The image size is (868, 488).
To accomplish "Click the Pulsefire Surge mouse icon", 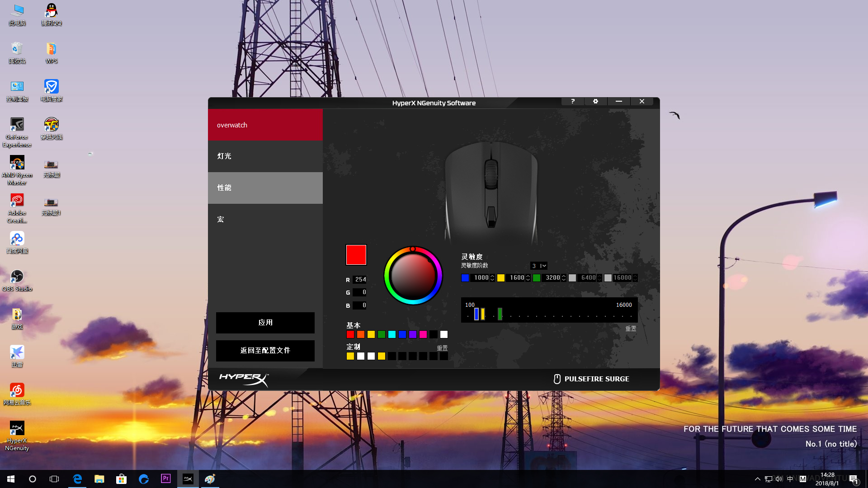I will click(x=557, y=379).
